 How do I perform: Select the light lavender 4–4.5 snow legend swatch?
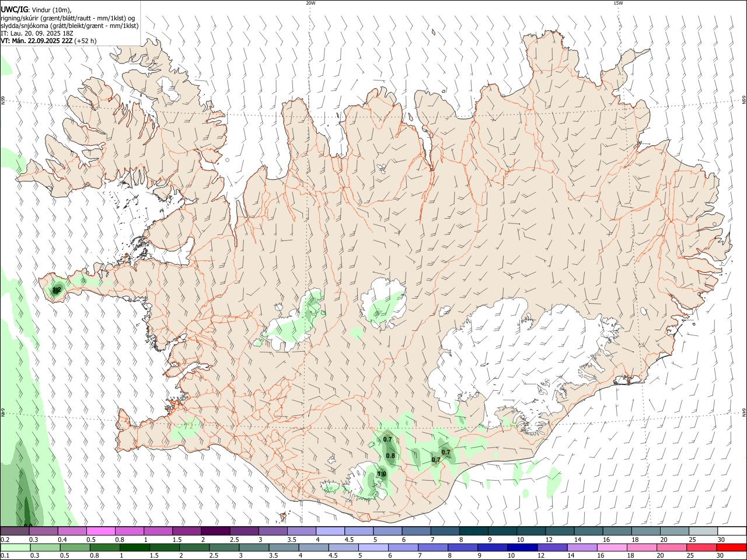(x=330, y=531)
